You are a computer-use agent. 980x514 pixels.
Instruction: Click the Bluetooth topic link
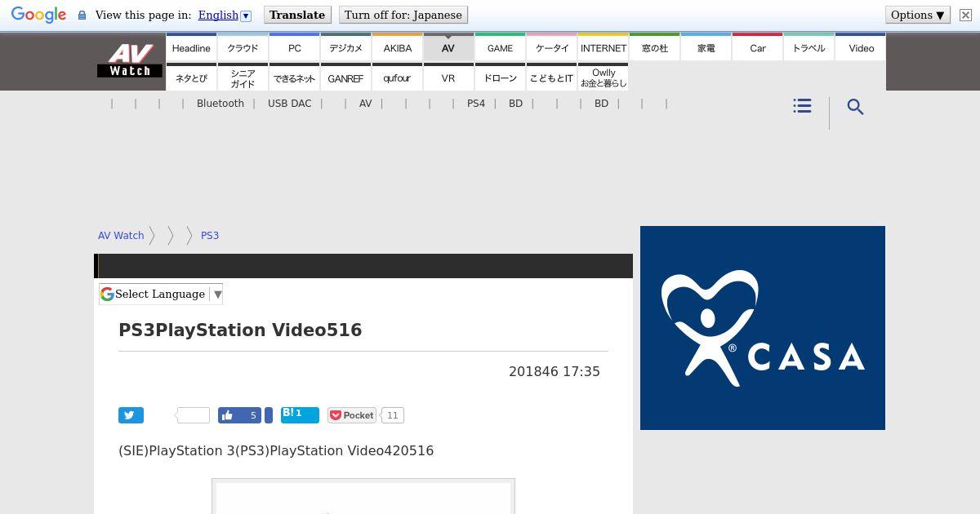[220, 104]
